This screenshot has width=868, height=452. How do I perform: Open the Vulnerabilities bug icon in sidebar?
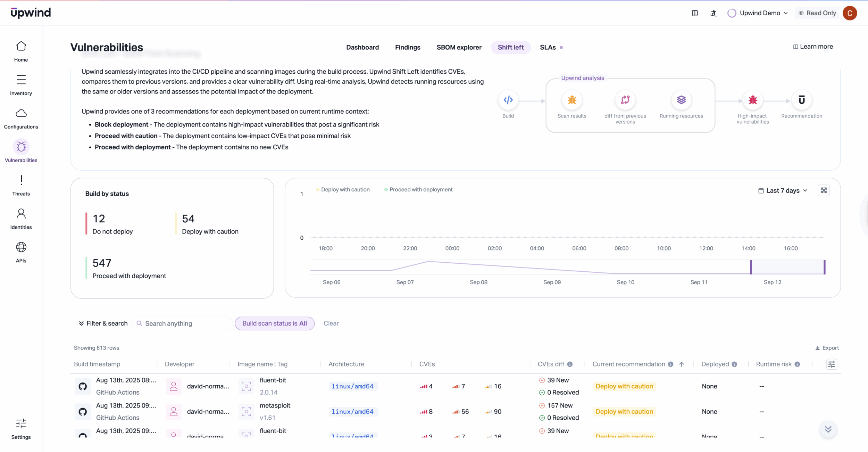click(21, 147)
